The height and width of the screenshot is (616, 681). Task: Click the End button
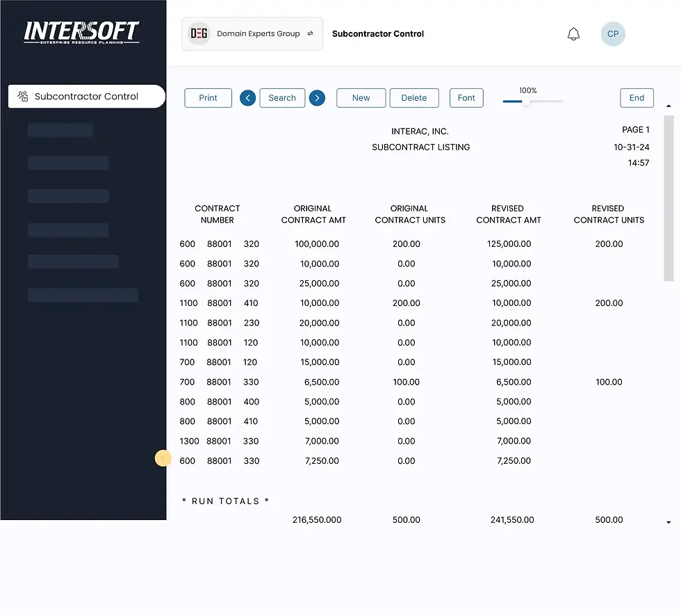click(637, 98)
